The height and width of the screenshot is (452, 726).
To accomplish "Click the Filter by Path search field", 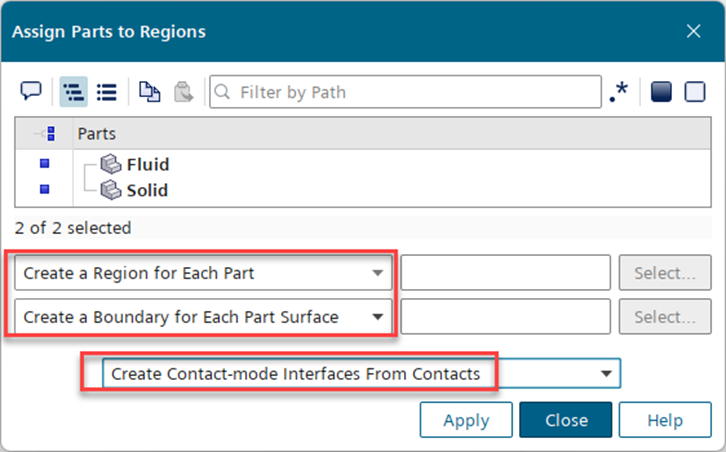I will (415, 92).
